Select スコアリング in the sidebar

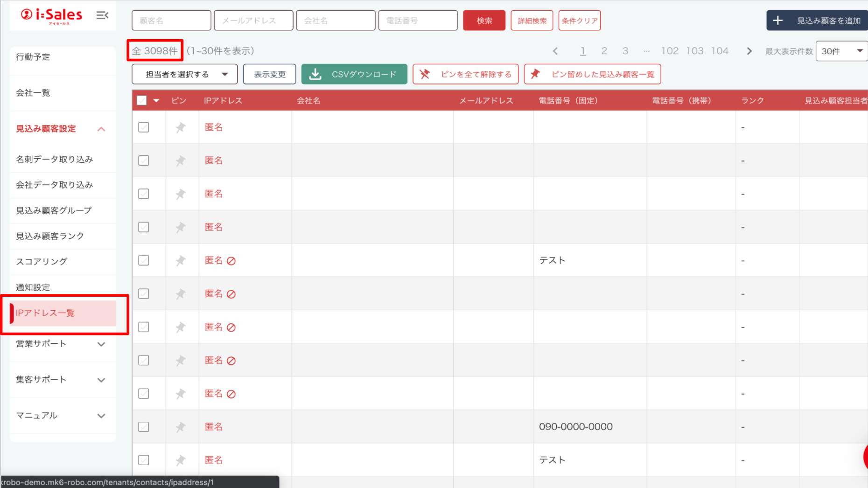coord(42,262)
